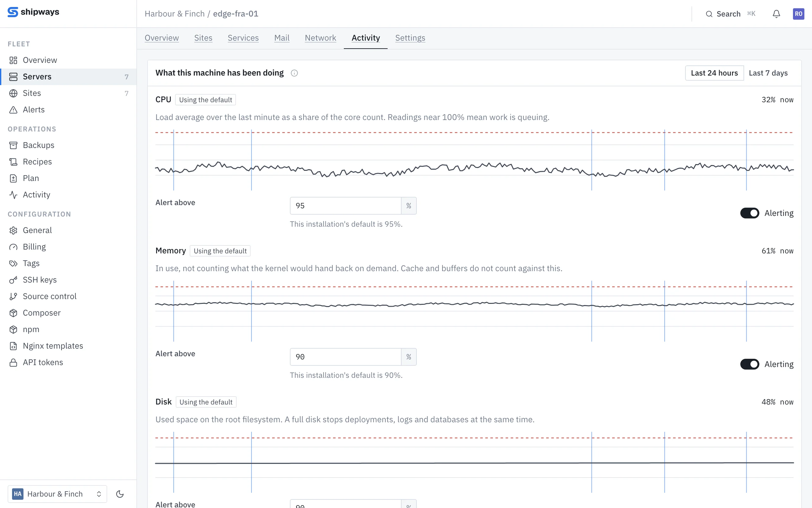This screenshot has height=508, width=812.
Task: Click 'This installation's default is 90%' hint
Action: pyautogui.click(x=346, y=375)
